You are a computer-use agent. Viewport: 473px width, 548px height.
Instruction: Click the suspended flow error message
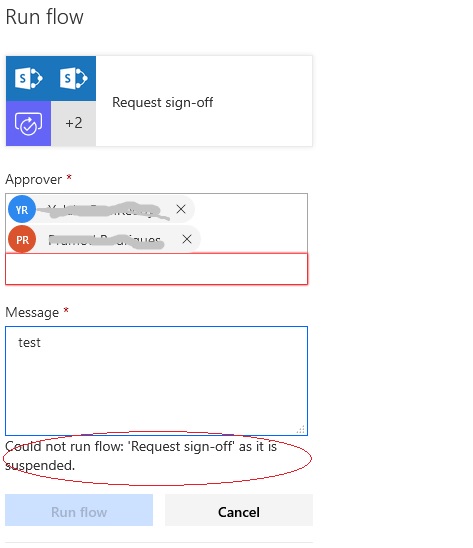point(141,456)
